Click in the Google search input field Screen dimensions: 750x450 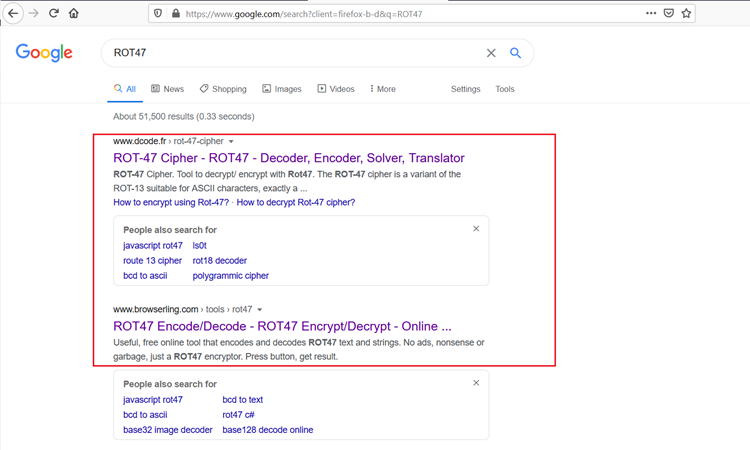pyautogui.click(x=290, y=53)
